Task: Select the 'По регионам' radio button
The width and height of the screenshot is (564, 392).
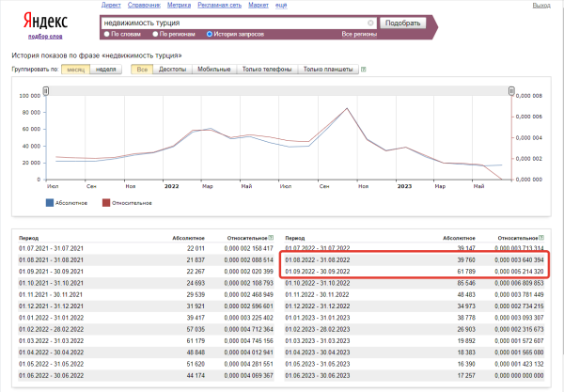Action: coord(156,34)
